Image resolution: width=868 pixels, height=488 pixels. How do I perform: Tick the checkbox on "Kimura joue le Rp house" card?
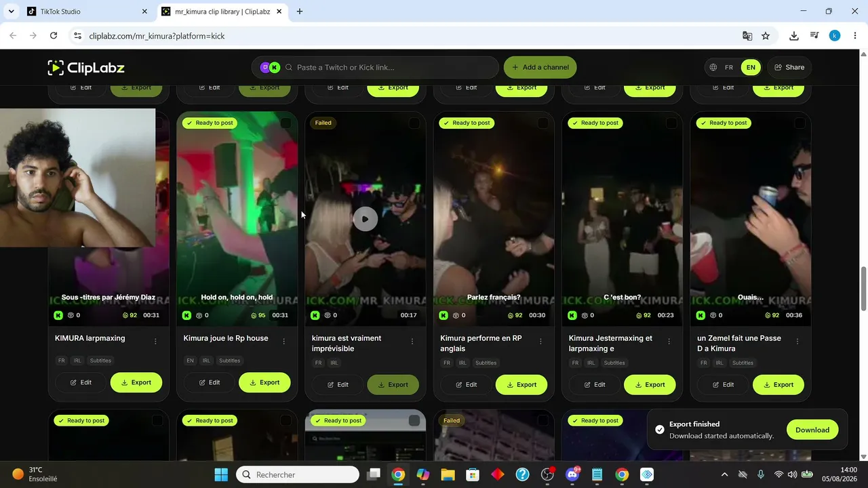tap(285, 123)
